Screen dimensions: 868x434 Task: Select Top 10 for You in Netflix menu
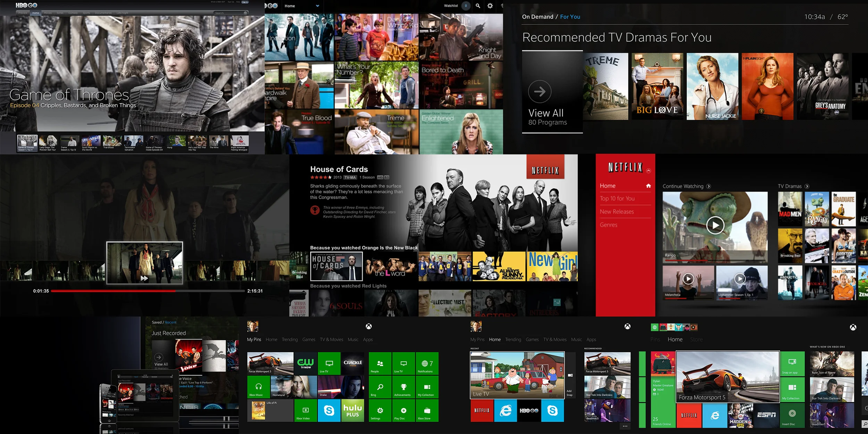point(617,199)
